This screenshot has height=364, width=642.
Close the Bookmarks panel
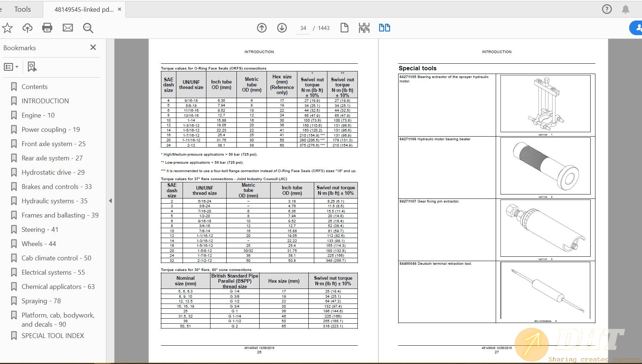tap(93, 47)
